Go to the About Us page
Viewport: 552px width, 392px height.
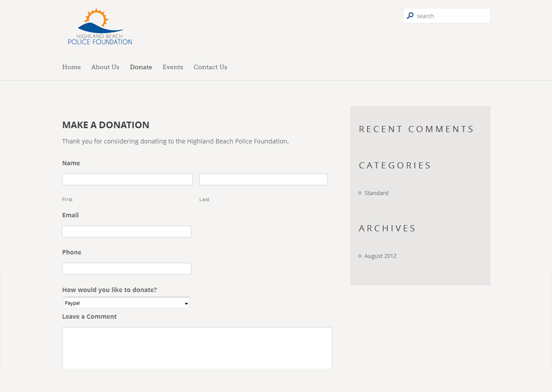pyautogui.click(x=105, y=67)
